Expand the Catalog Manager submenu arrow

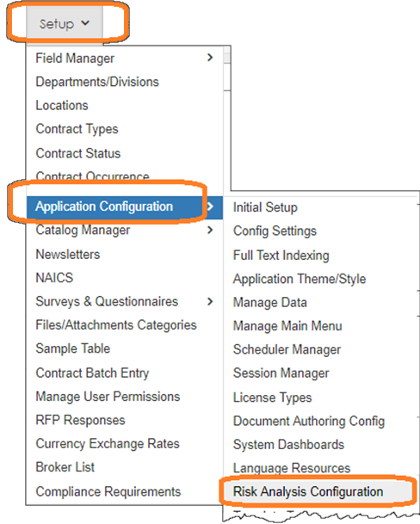210,230
